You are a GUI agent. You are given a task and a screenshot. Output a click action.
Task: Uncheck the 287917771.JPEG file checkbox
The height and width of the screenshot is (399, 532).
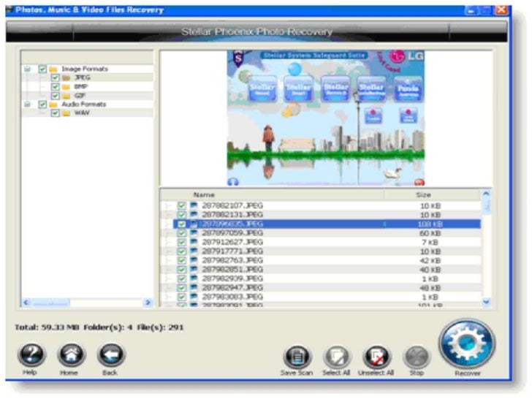[182, 251]
